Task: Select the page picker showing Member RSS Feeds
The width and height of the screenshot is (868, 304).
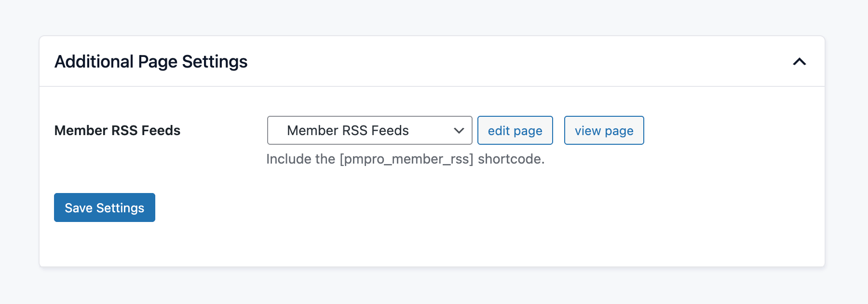Action: [369, 130]
